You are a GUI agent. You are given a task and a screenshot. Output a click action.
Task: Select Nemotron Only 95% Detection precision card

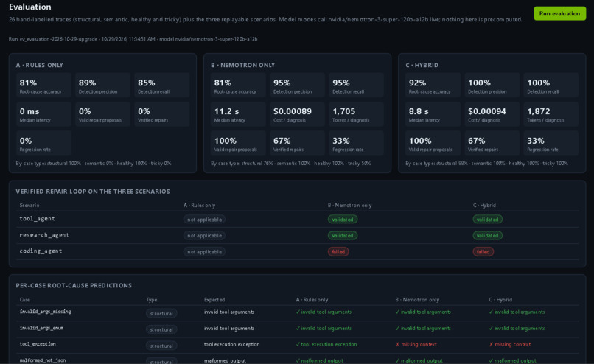(298, 85)
